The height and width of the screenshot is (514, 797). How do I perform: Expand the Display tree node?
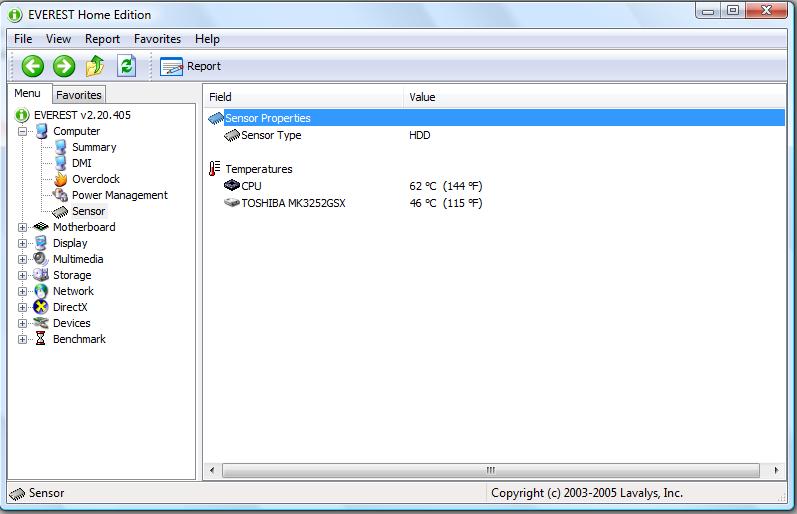pyautogui.click(x=22, y=244)
